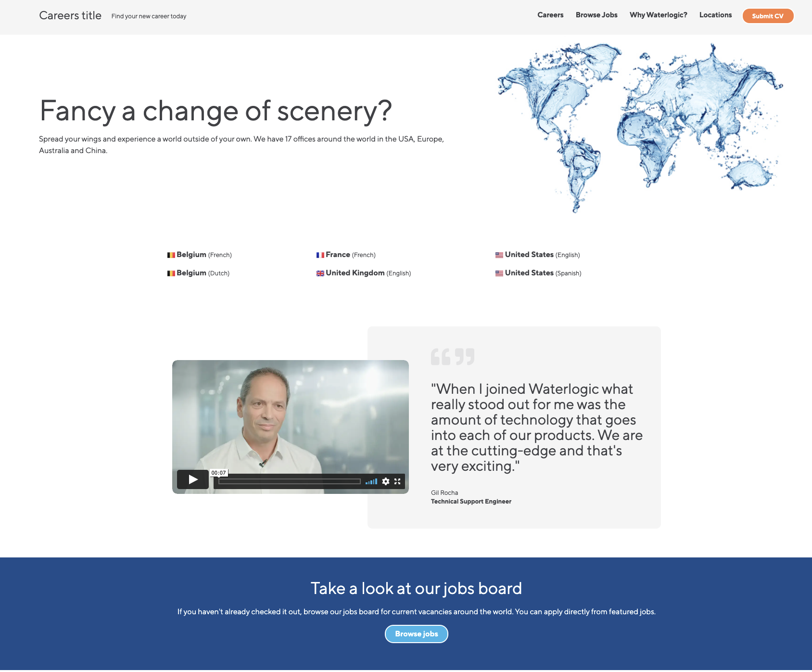
Task: Click the water splash world map image
Action: [x=640, y=128]
